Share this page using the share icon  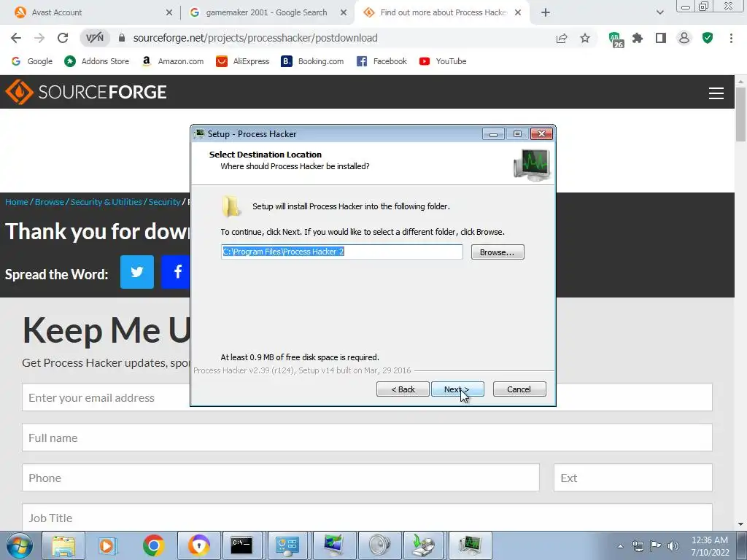coord(562,38)
